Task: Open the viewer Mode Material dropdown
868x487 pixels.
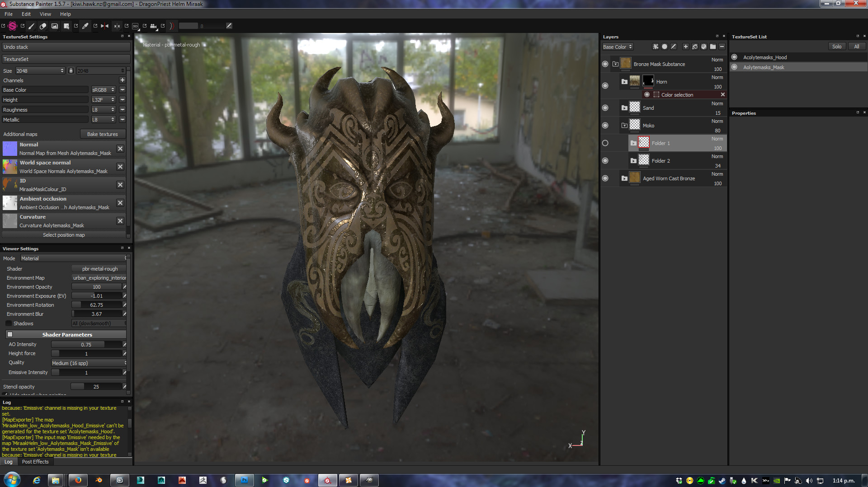Action: pyautogui.click(x=74, y=258)
